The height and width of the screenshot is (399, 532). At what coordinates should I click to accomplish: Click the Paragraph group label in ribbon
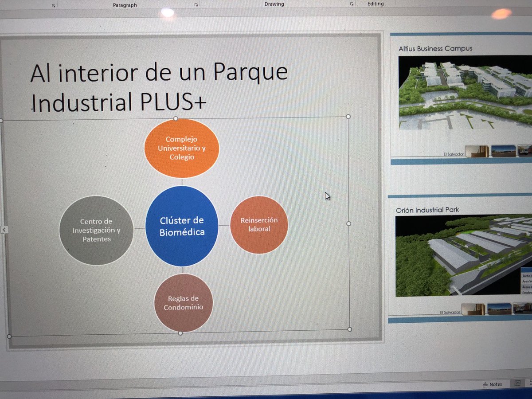[x=125, y=5]
